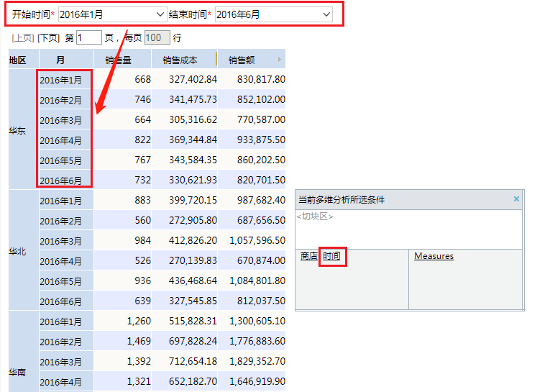Viewport: 550px width, 392px height.
Task: Click sales amount value 1,829,352.70
Action: click(257, 361)
